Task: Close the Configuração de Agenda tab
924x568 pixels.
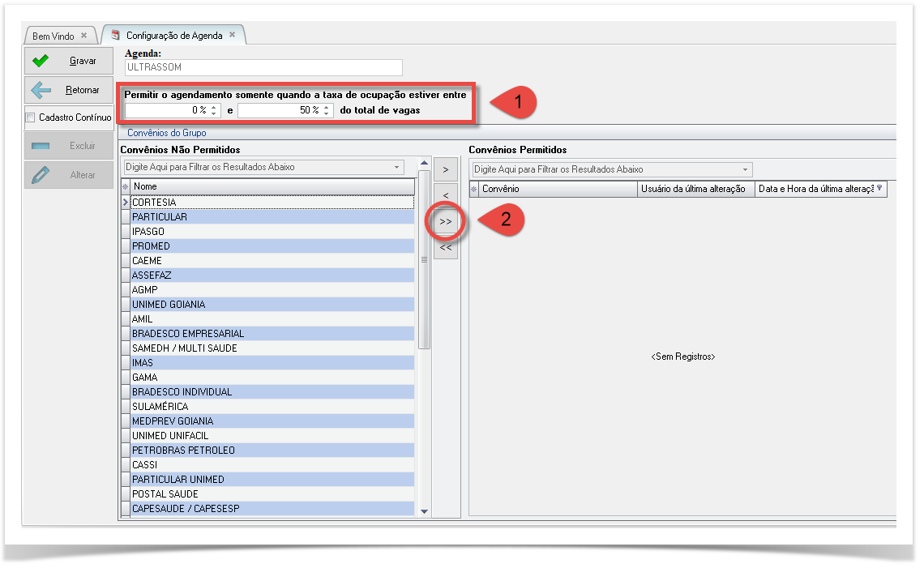Action: [232, 35]
